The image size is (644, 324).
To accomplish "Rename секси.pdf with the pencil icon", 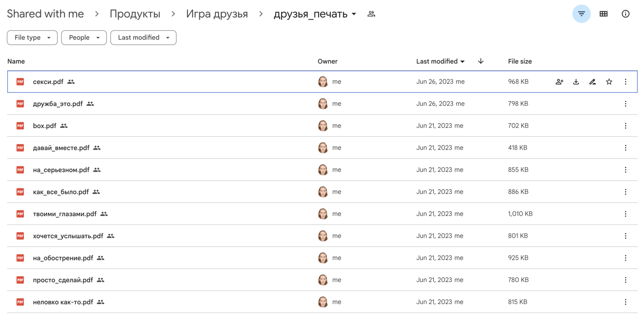I will tap(592, 82).
